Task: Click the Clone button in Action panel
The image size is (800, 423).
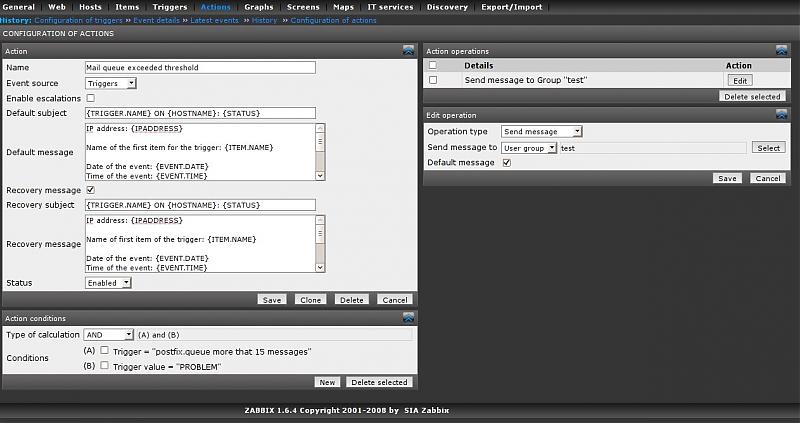Action: 309,299
